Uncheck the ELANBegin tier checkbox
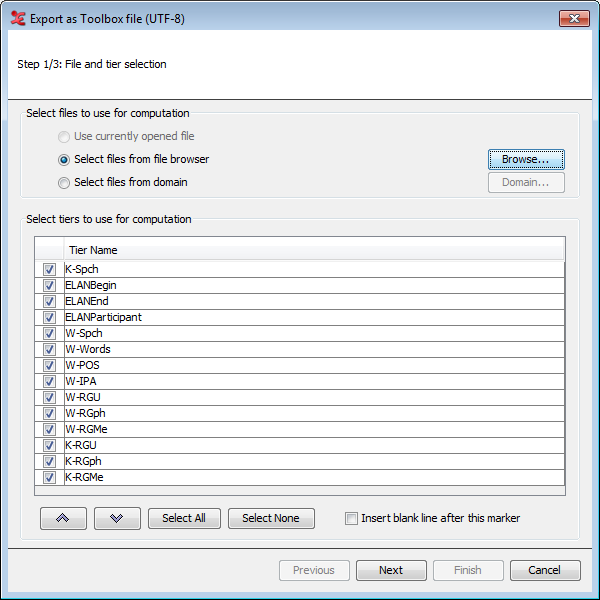 49,285
